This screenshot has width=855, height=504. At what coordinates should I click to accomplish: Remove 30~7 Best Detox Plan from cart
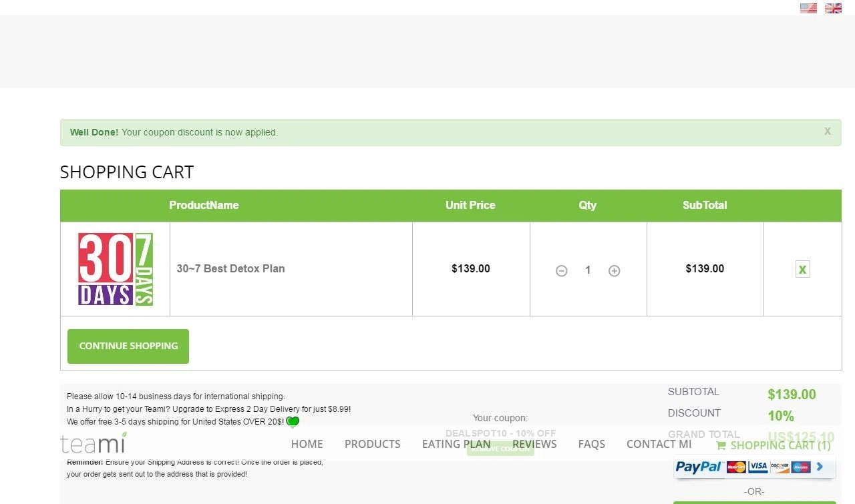click(802, 270)
